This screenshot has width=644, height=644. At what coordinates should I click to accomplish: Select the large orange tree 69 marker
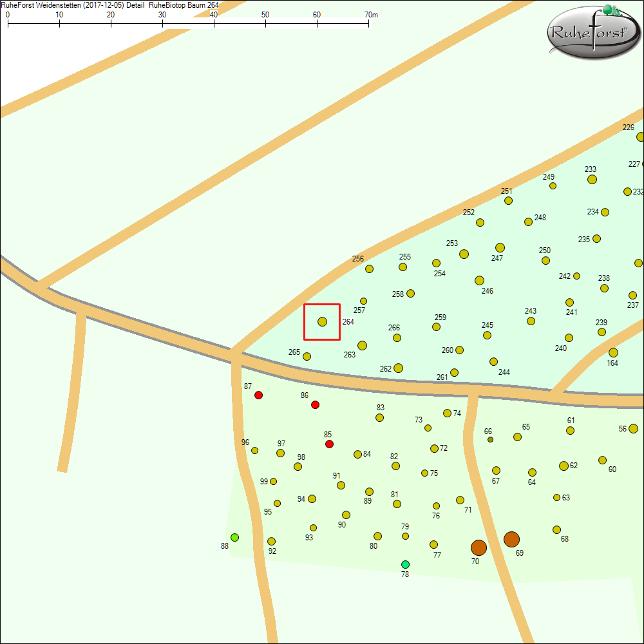[x=511, y=539]
